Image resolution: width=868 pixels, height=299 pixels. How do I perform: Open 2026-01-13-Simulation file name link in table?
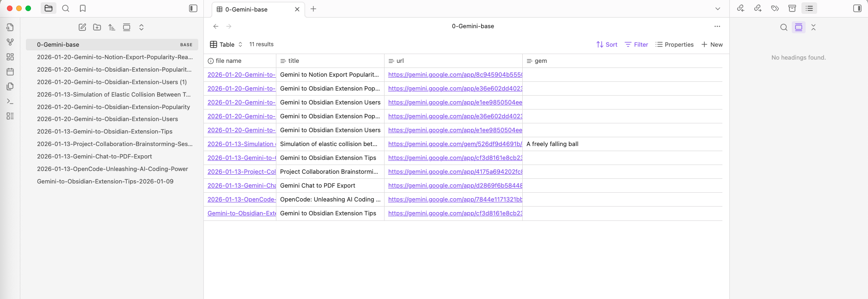[x=242, y=144]
